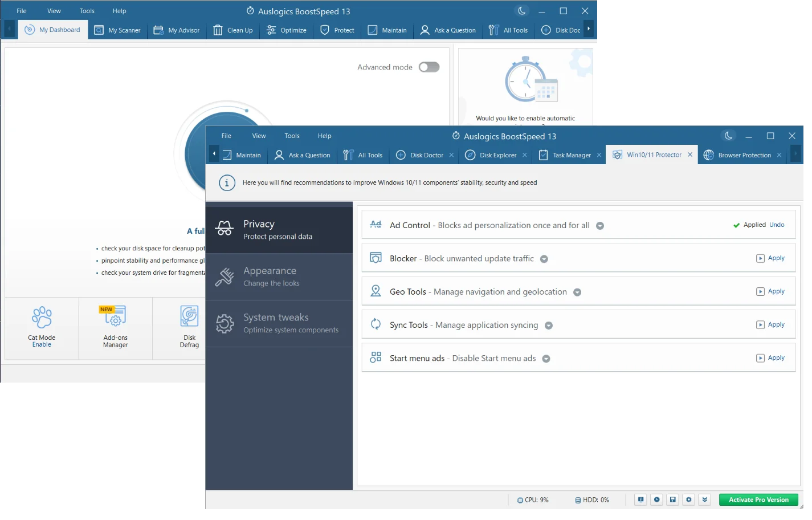Expand the Ad Control details arrow

(600, 226)
